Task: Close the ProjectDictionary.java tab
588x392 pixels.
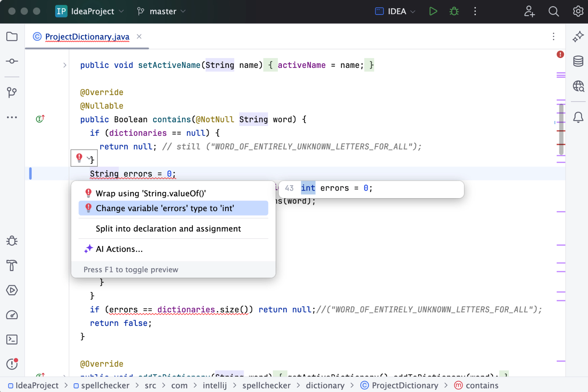Action: (139, 36)
